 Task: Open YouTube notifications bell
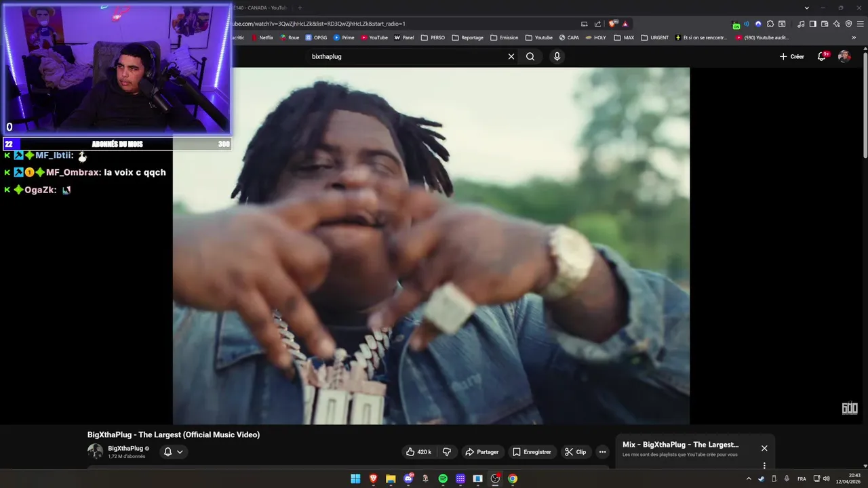(822, 56)
